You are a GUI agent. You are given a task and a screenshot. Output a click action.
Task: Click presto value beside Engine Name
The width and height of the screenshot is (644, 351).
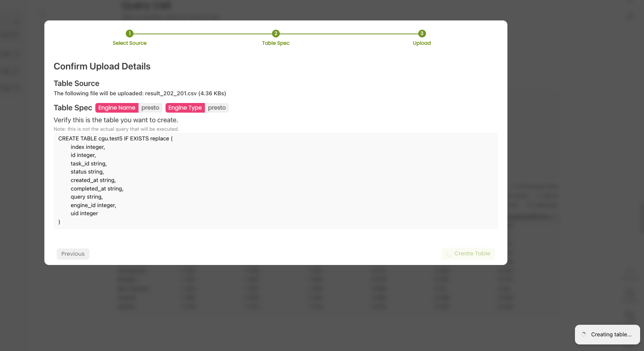(150, 108)
